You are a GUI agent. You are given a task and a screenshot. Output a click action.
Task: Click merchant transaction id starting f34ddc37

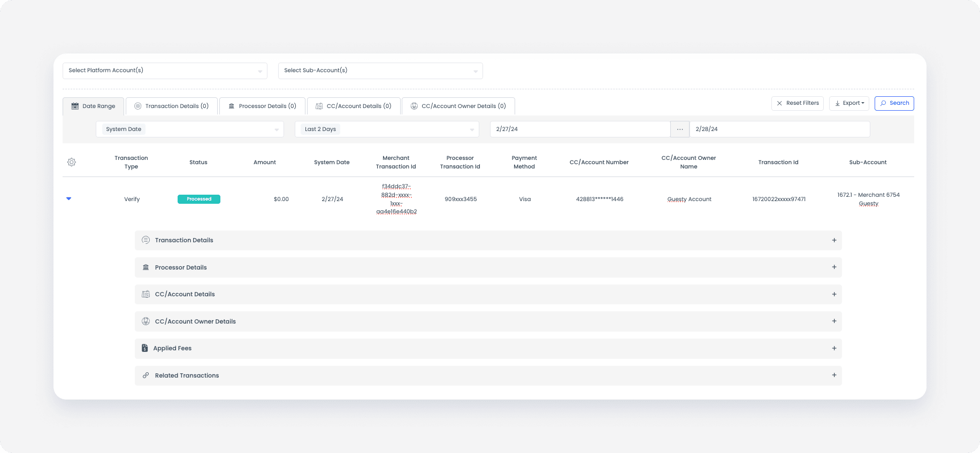(x=396, y=199)
